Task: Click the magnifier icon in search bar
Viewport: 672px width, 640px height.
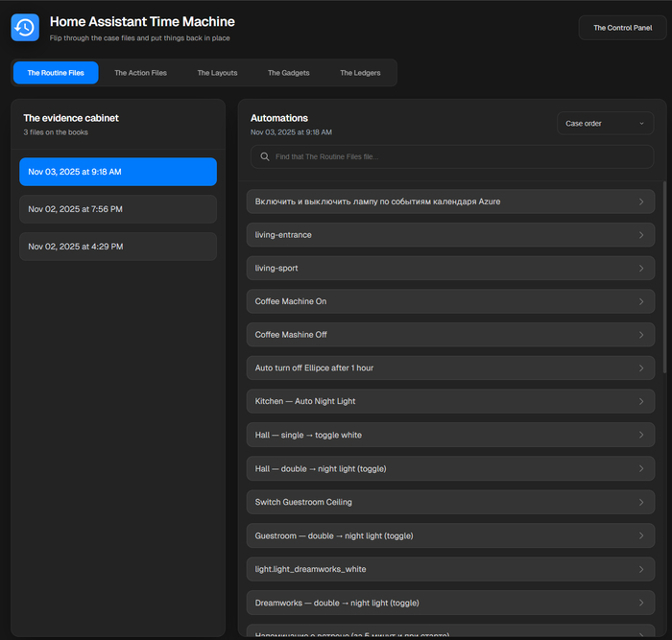Action: (263, 156)
